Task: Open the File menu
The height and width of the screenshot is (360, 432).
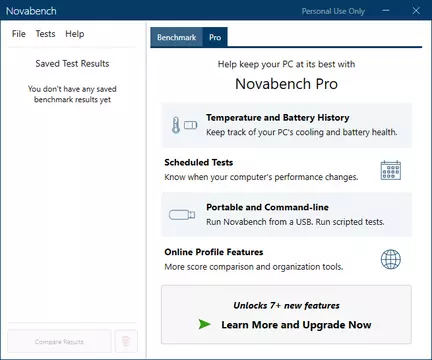Action: point(19,34)
